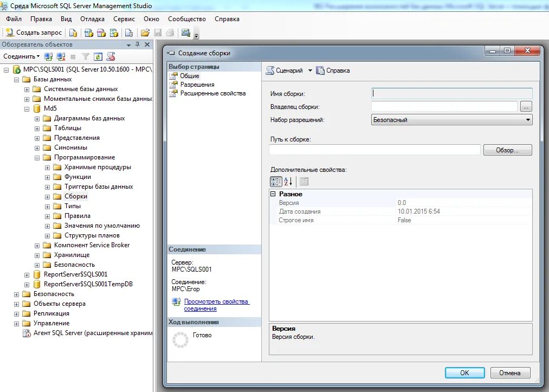Select the Расширенные свойства page
This screenshot has width=549, height=392.
(213, 93)
